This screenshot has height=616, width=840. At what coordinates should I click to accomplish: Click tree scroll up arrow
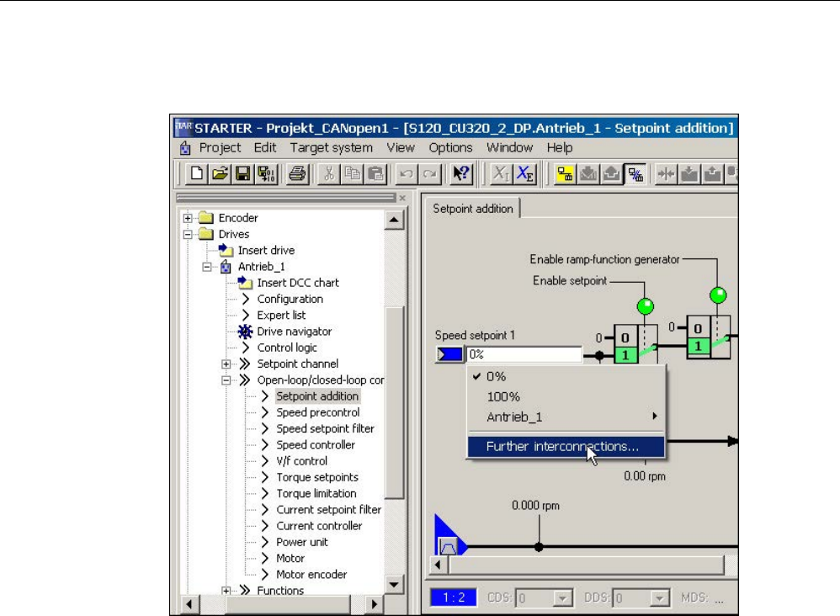coord(394,220)
